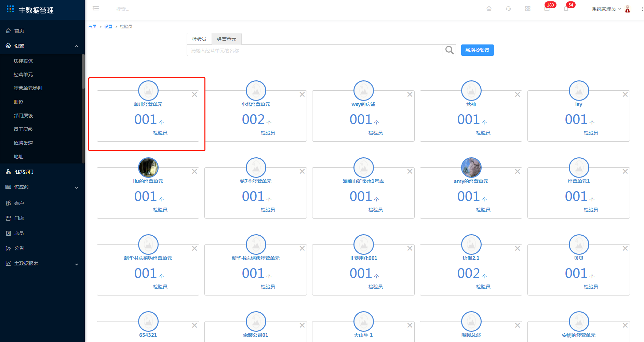644x342 pixels.
Task: Switch to the 经营单元 tab
Action: [227, 39]
